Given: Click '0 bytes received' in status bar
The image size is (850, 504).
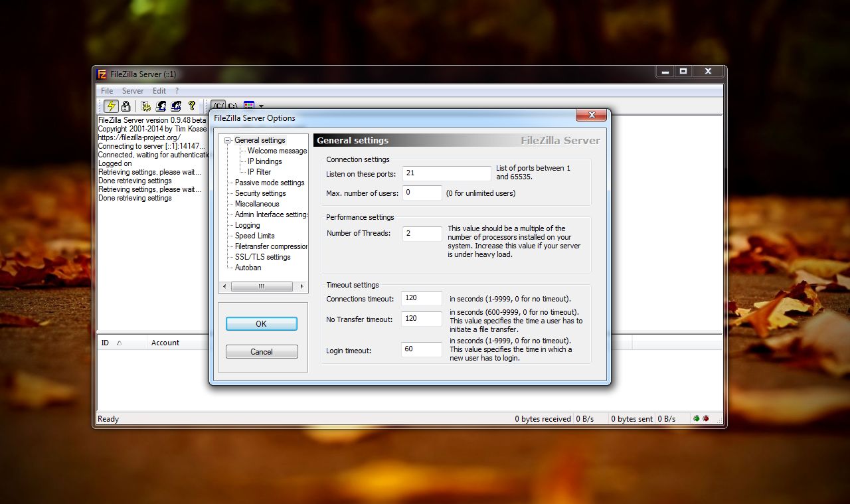Looking at the screenshot, I should pos(543,419).
